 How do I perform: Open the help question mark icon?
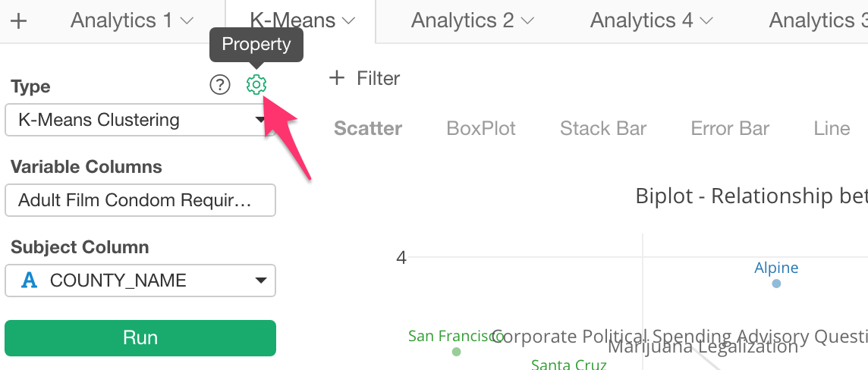[x=220, y=85]
